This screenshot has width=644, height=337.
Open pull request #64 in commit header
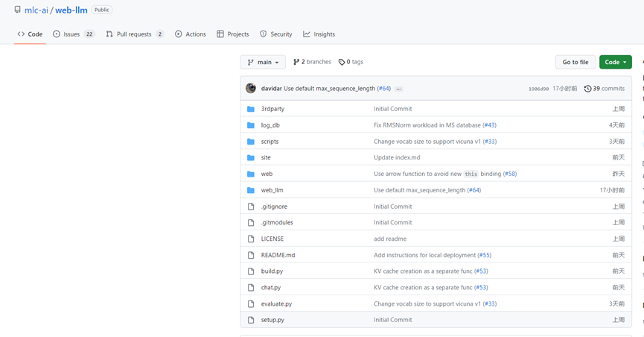click(384, 89)
